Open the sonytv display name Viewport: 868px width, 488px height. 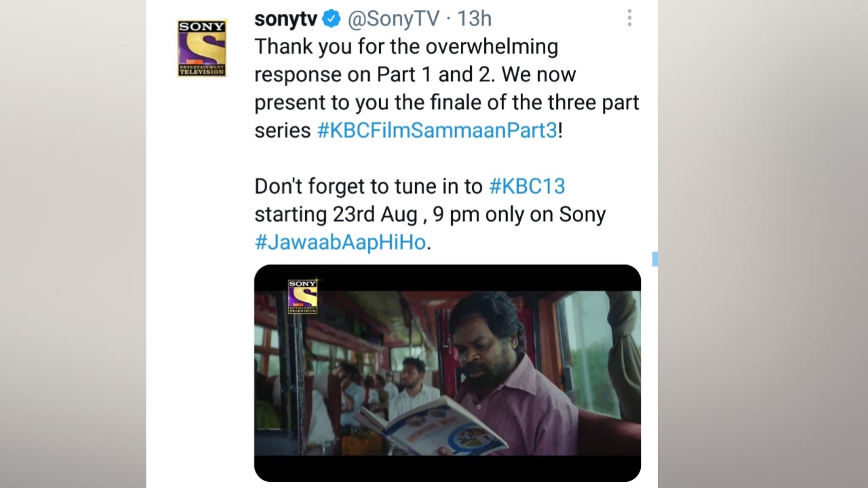pyautogui.click(x=285, y=19)
